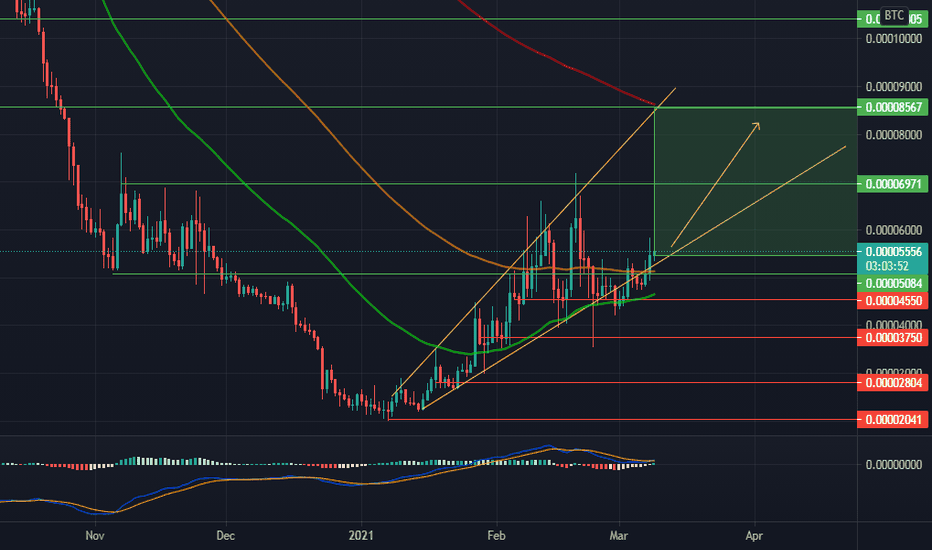Click the 0.00009000 price scale value

893,87
